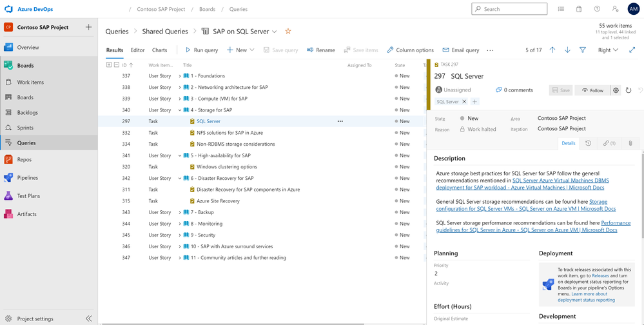Open the SQL Server task link
644x325 pixels.
209,121
